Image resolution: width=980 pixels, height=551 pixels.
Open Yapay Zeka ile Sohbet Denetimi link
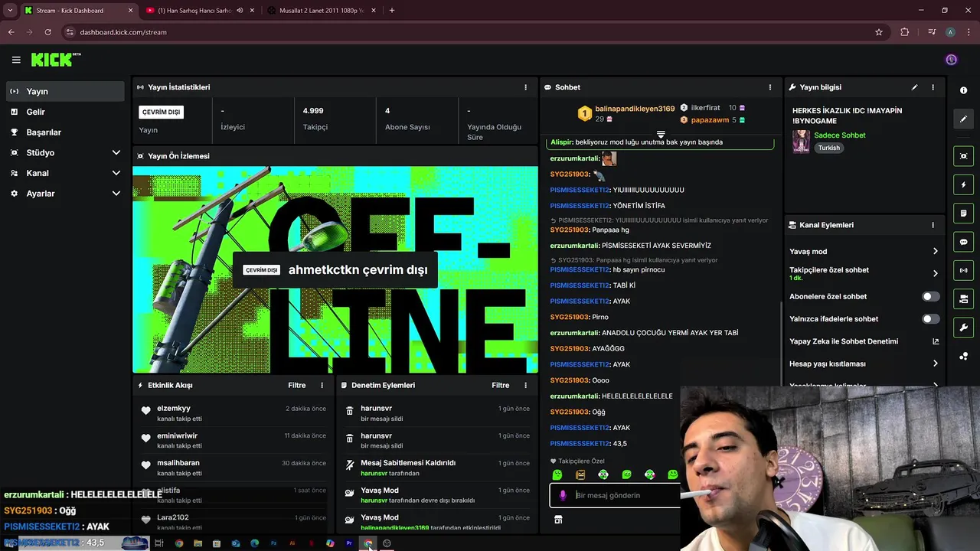864,341
